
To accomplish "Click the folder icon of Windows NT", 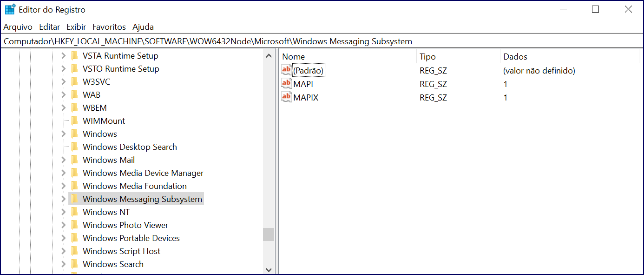I will pos(74,212).
